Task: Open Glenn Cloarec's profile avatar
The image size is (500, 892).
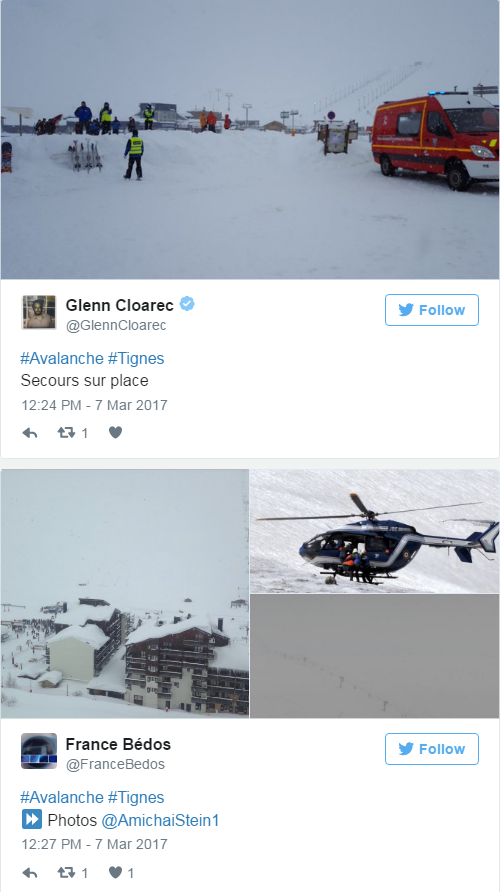Action: 39,312
